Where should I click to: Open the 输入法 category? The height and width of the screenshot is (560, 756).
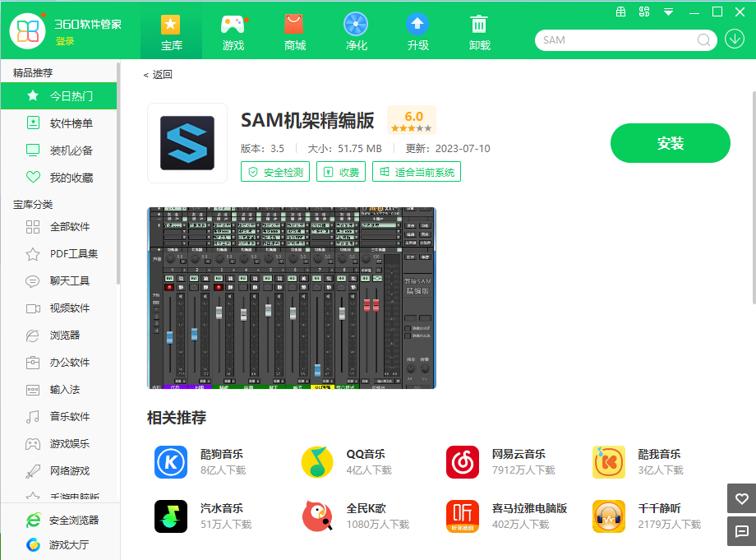pos(59,389)
